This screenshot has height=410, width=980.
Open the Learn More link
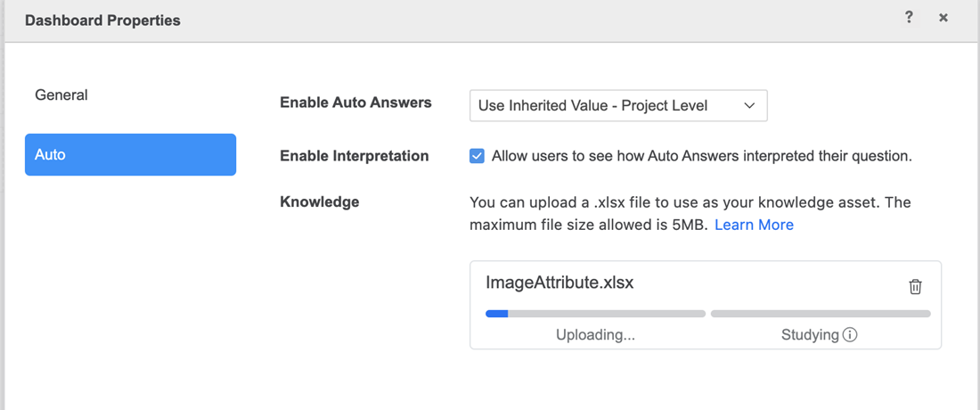tap(754, 225)
